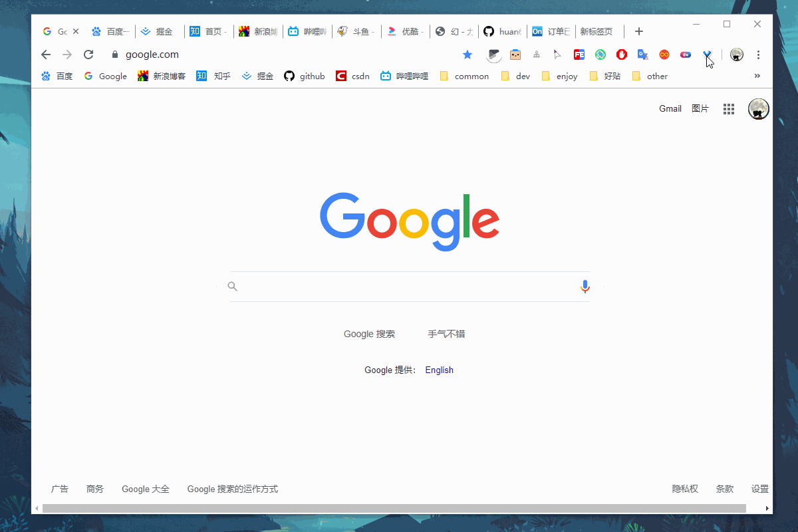Image resolution: width=798 pixels, height=532 pixels.
Task: Open Google account avatar on the page
Action: tap(759, 108)
